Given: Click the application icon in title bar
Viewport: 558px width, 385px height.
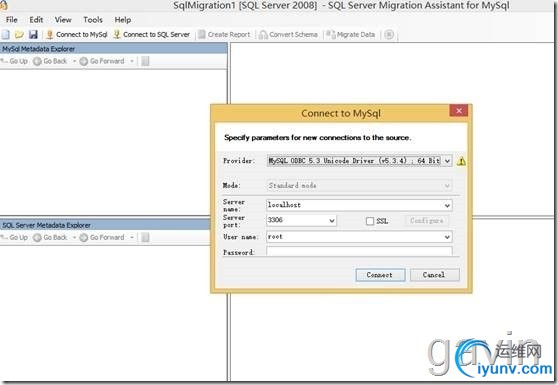Looking at the screenshot, I should pyautogui.click(x=4, y=5).
